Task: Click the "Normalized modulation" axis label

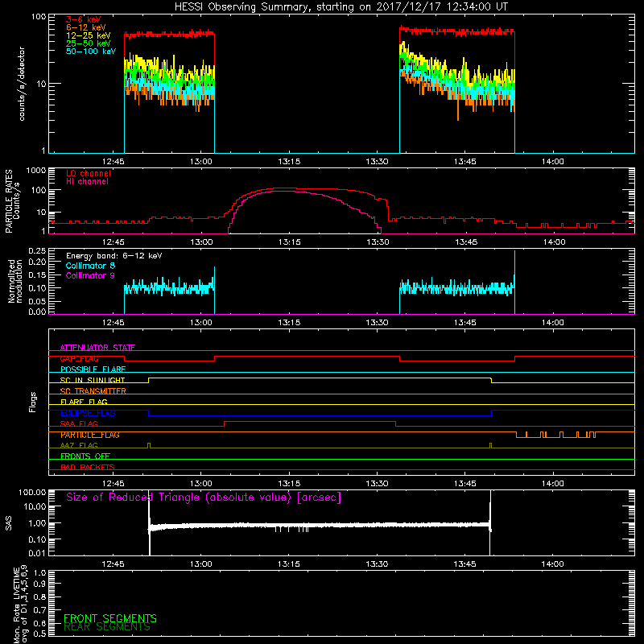Action: pyautogui.click(x=14, y=281)
